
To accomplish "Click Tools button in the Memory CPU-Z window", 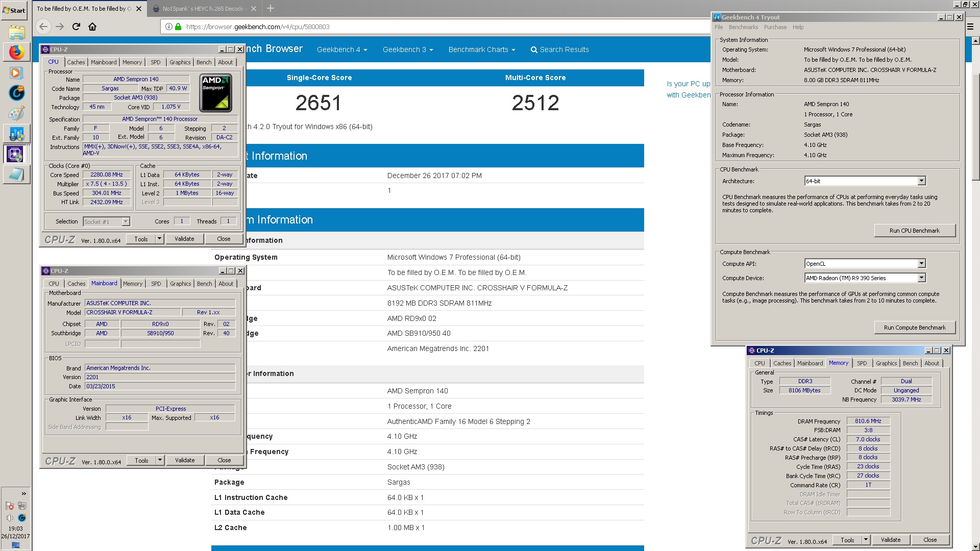I will click(847, 540).
